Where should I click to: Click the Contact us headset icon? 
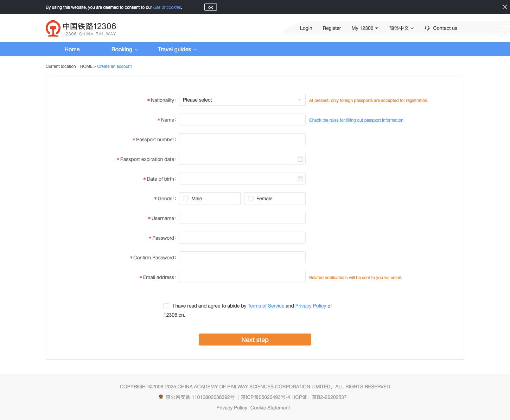pyautogui.click(x=427, y=28)
